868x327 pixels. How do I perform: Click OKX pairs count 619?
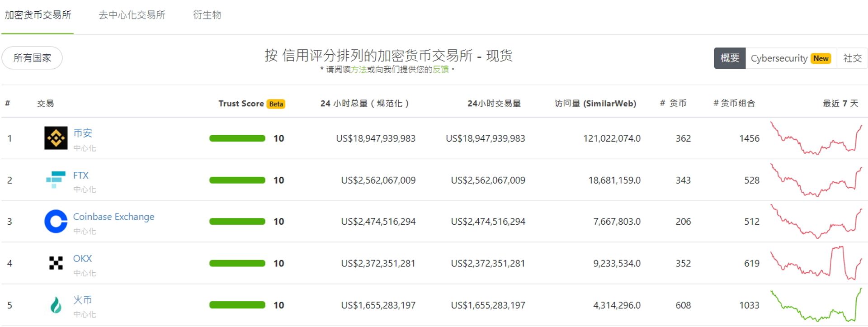click(752, 263)
